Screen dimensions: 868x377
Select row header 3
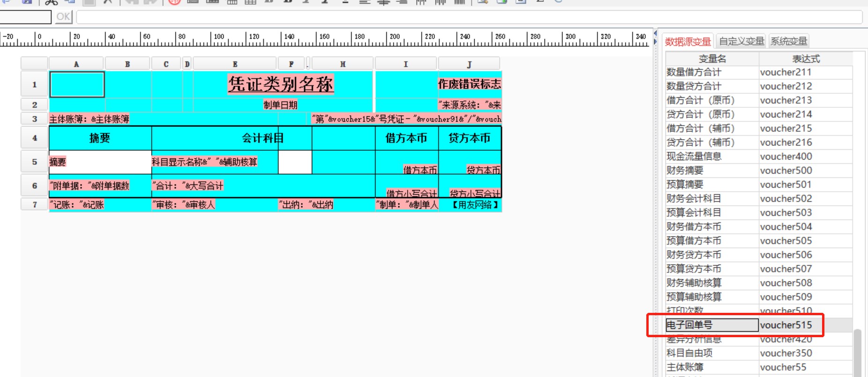click(34, 119)
